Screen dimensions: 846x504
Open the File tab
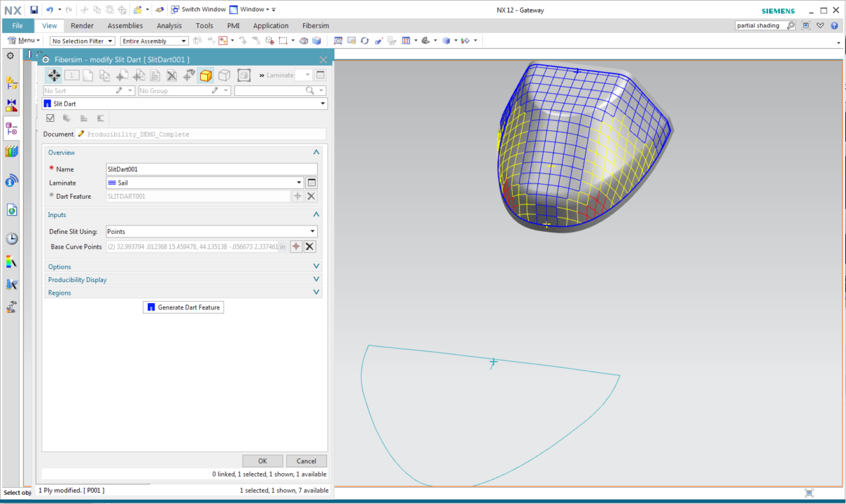[18, 25]
